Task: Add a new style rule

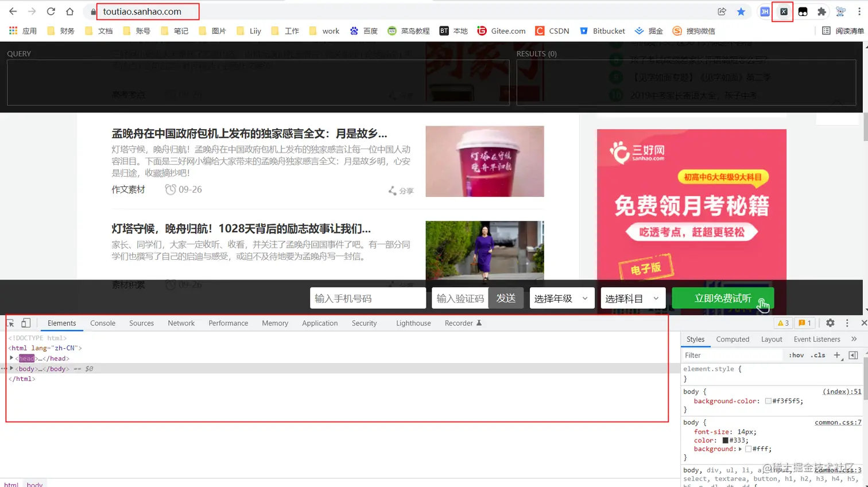Action: click(837, 356)
